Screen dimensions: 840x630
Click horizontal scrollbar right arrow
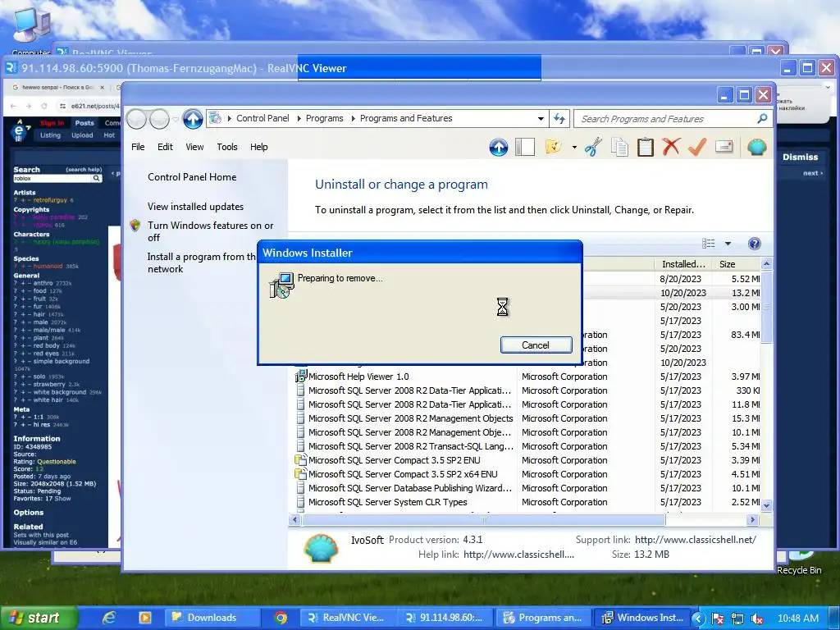(753, 519)
